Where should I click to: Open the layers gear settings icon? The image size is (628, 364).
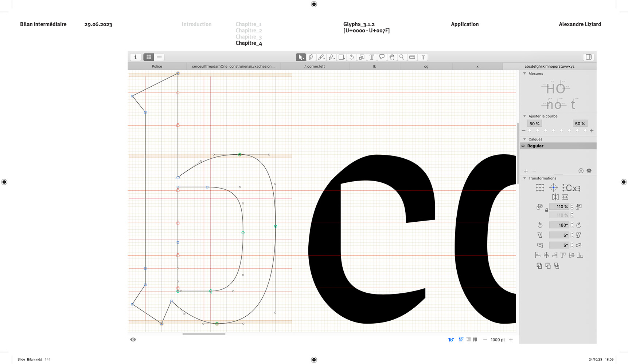click(589, 171)
